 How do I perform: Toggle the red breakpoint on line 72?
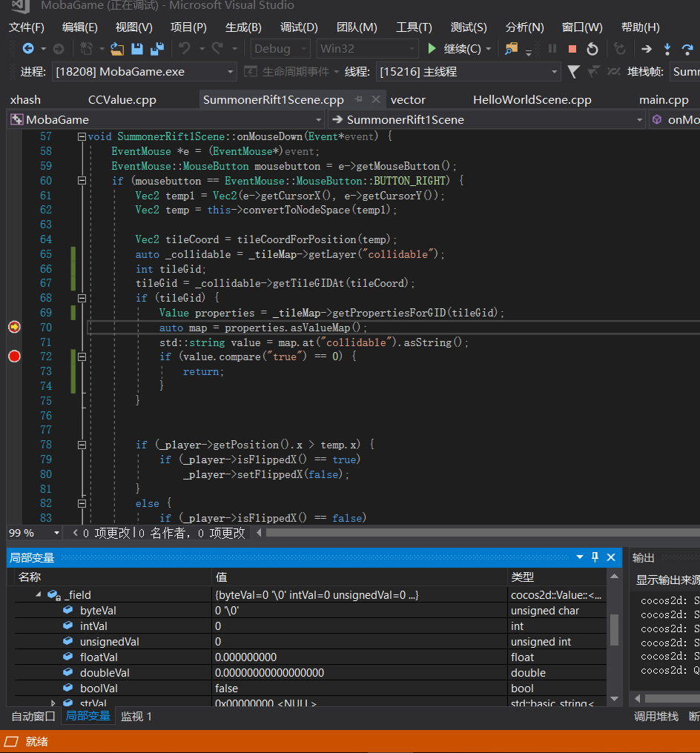click(x=14, y=356)
